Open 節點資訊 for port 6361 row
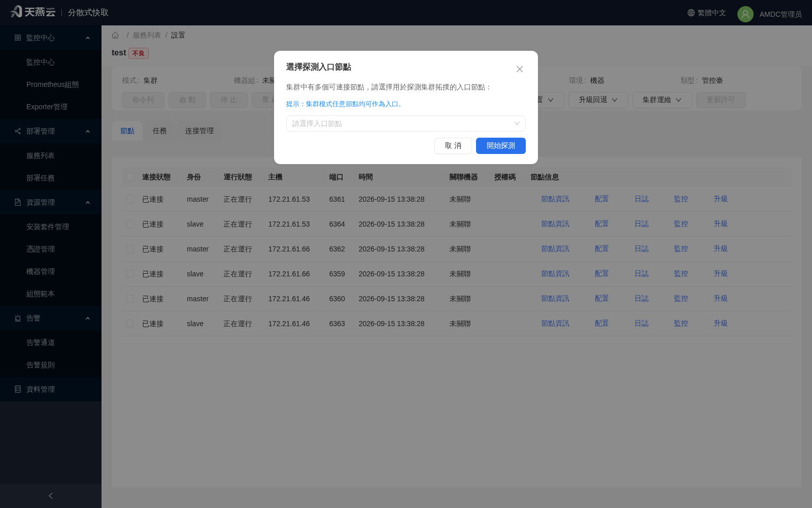Viewport: 812px width, 508px height. coord(555,199)
